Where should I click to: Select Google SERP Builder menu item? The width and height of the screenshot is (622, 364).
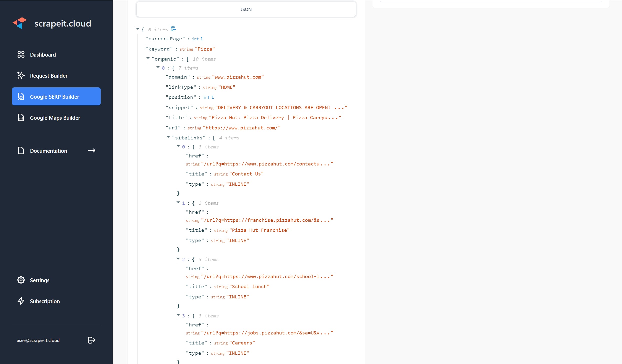[56, 96]
